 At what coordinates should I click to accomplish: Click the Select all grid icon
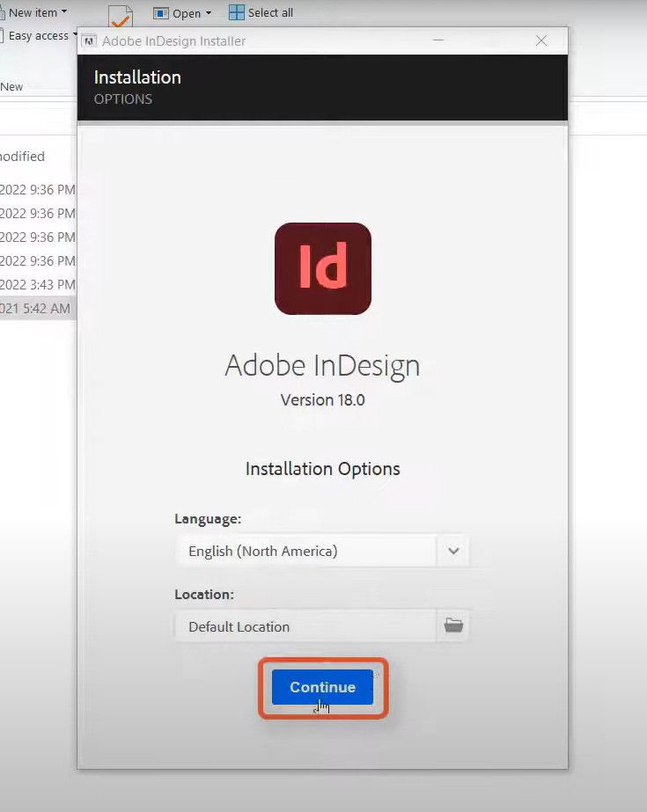[x=236, y=13]
